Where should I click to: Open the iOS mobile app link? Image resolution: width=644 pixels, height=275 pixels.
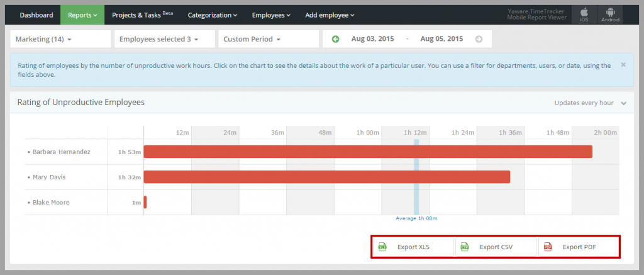pyautogui.click(x=584, y=15)
